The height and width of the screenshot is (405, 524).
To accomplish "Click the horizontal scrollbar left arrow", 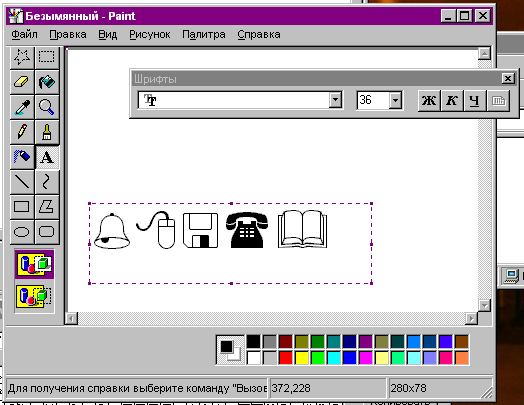I will click(x=71, y=318).
